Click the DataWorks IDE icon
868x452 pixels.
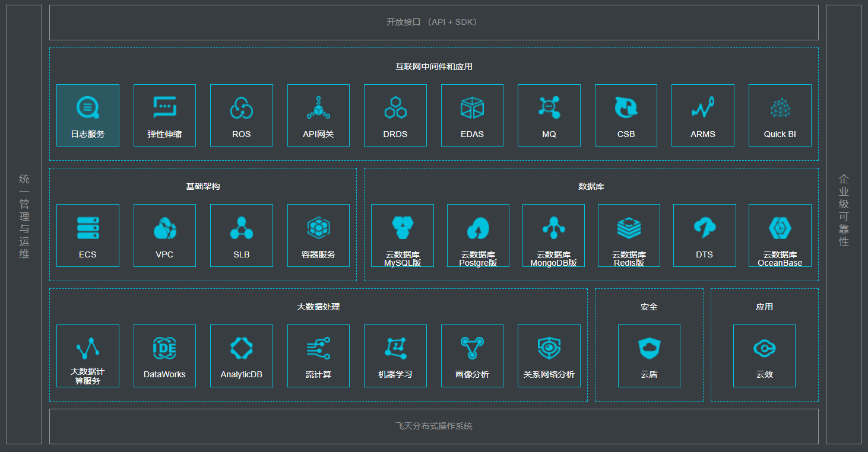164,348
